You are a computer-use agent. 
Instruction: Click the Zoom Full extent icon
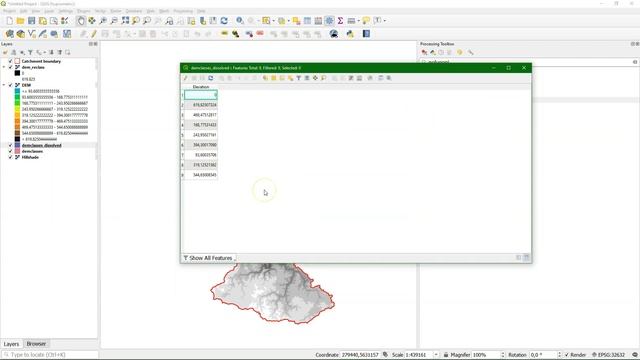125,21
